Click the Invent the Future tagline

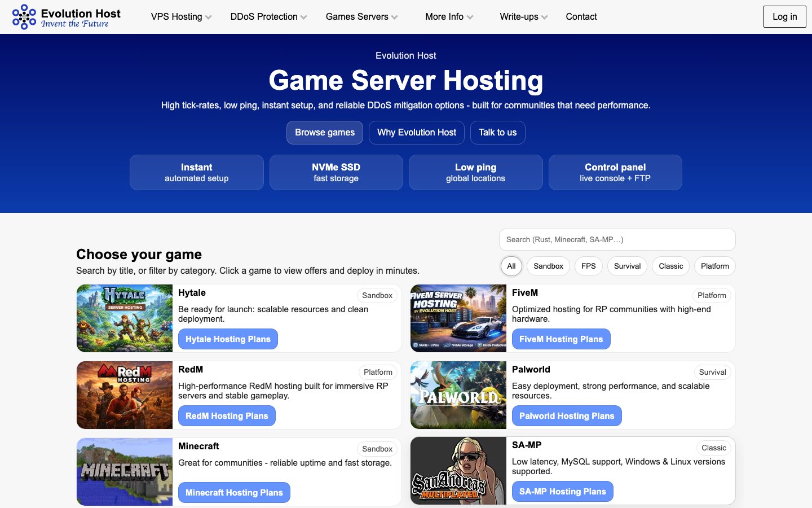(x=75, y=24)
